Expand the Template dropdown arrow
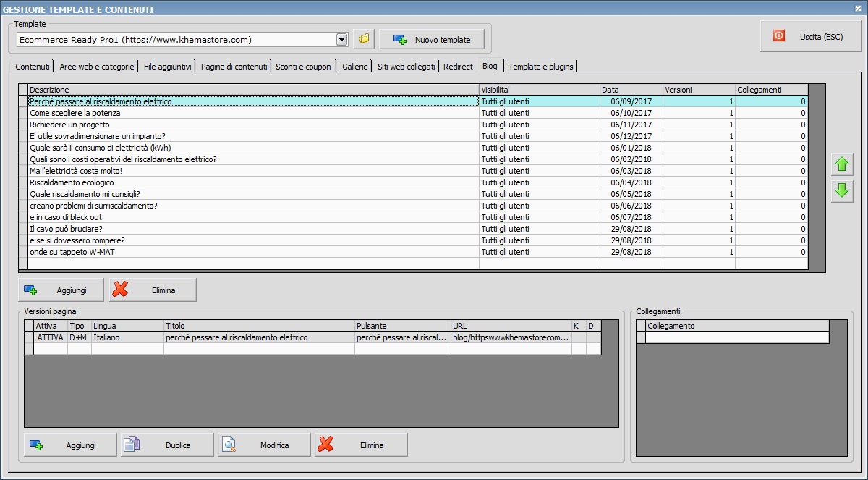The height and width of the screenshot is (480, 868). click(x=342, y=39)
